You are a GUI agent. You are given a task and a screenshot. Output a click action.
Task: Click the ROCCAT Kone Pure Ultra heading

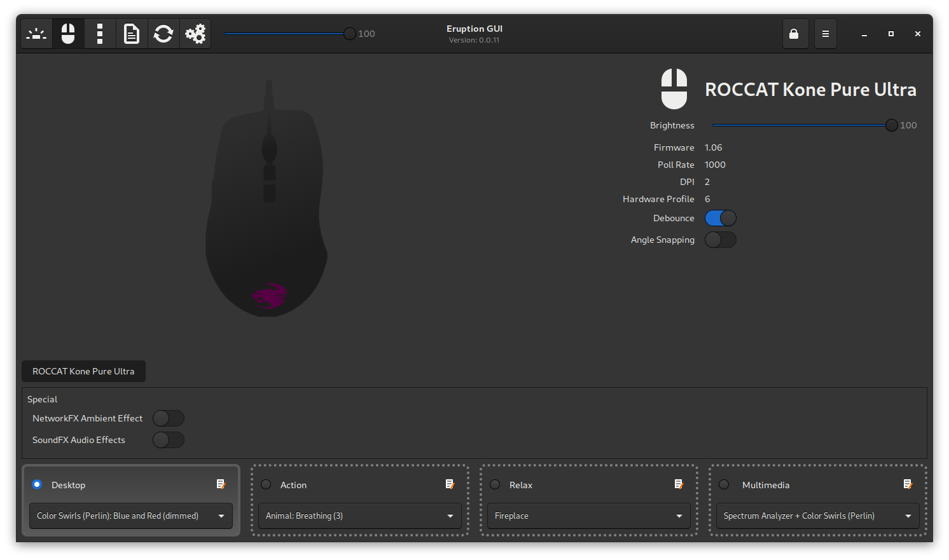coord(810,90)
